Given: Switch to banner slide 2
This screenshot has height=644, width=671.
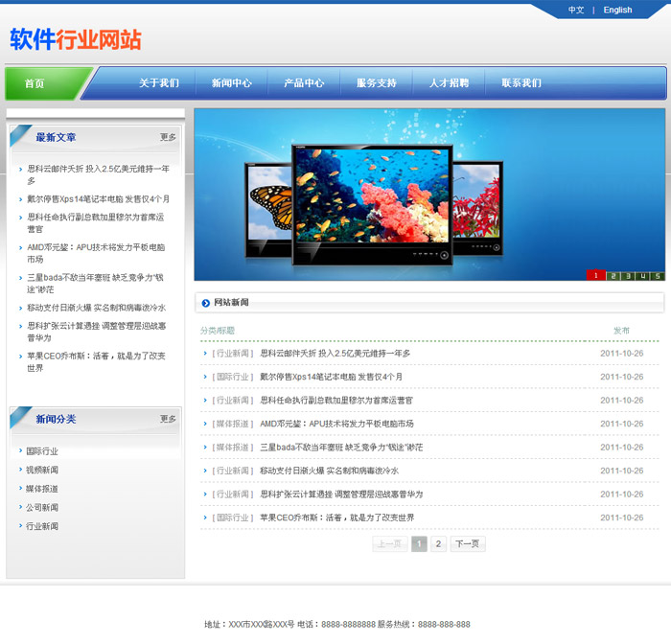Looking at the screenshot, I should [612, 276].
